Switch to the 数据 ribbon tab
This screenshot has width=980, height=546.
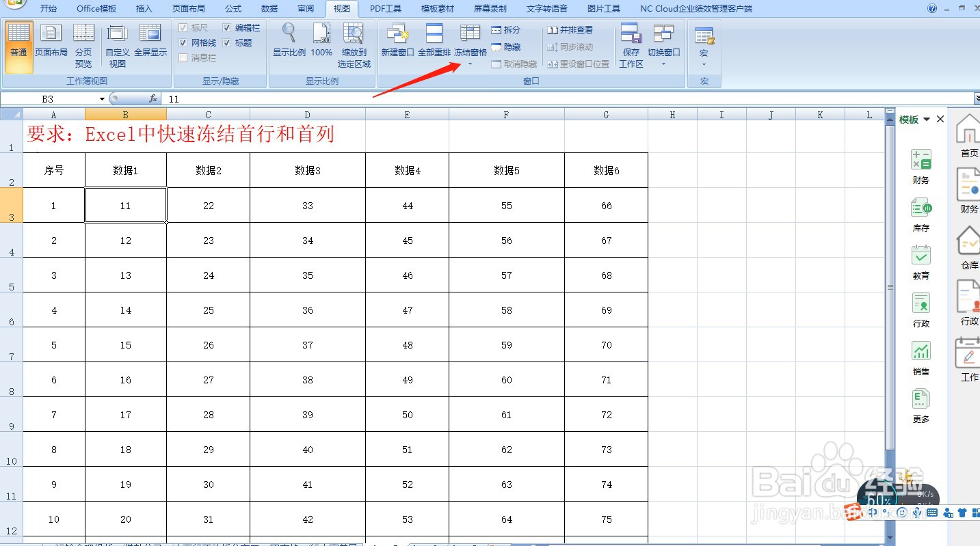pos(269,9)
